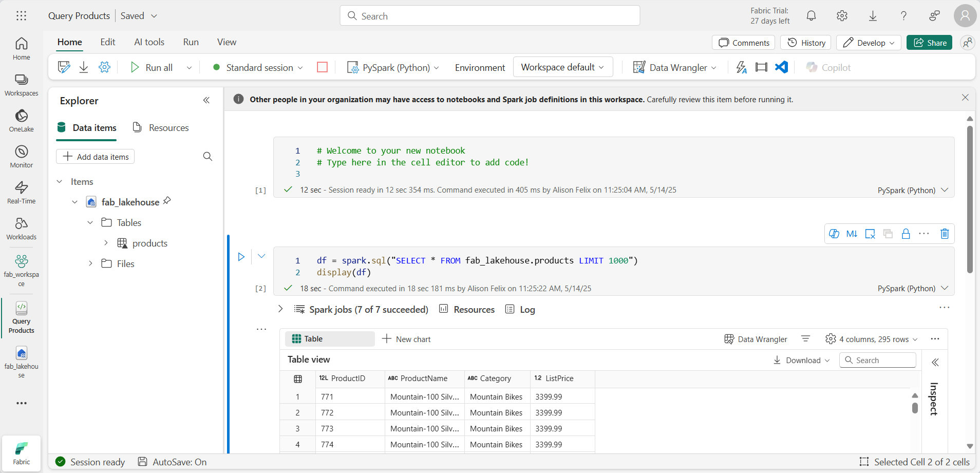The height and width of the screenshot is (473, 980).
Task: Switch to Run ribbon tab
Action: 191,42
